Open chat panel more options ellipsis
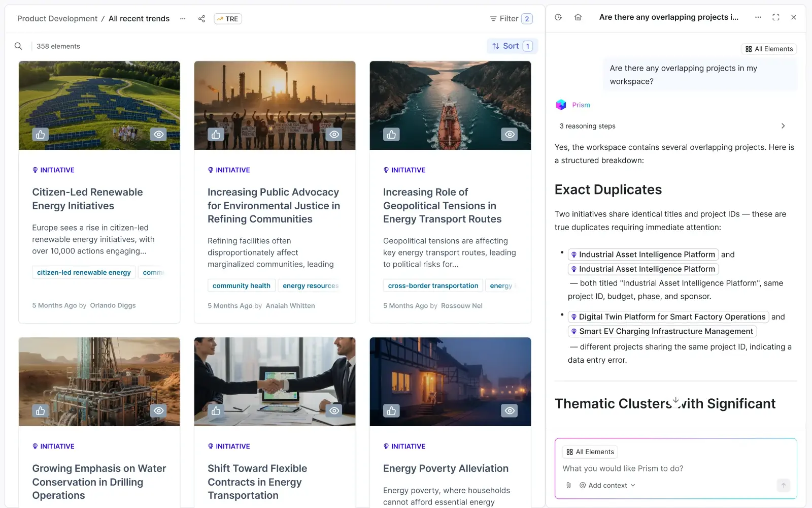This screenshot has width=812, height=508. click(758, 17)
